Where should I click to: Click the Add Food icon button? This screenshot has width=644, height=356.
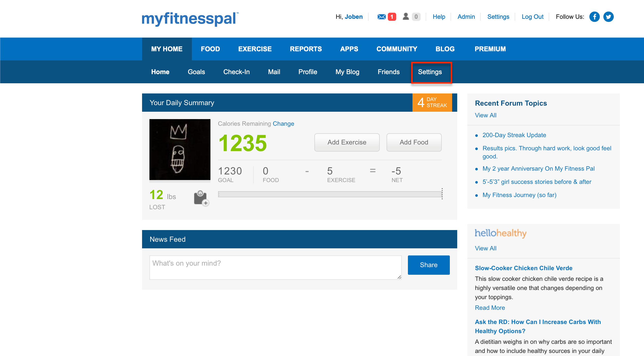pyautogui.click(x=413, y=142)
